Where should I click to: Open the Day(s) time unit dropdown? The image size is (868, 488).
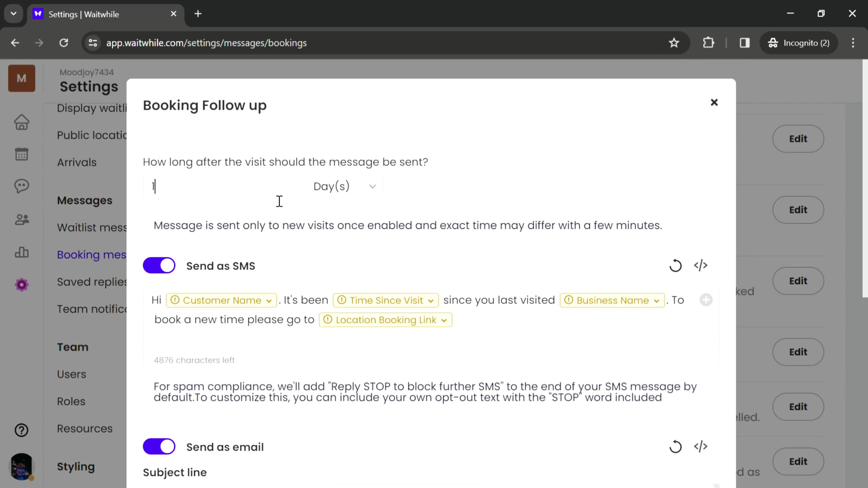point(344,186)
